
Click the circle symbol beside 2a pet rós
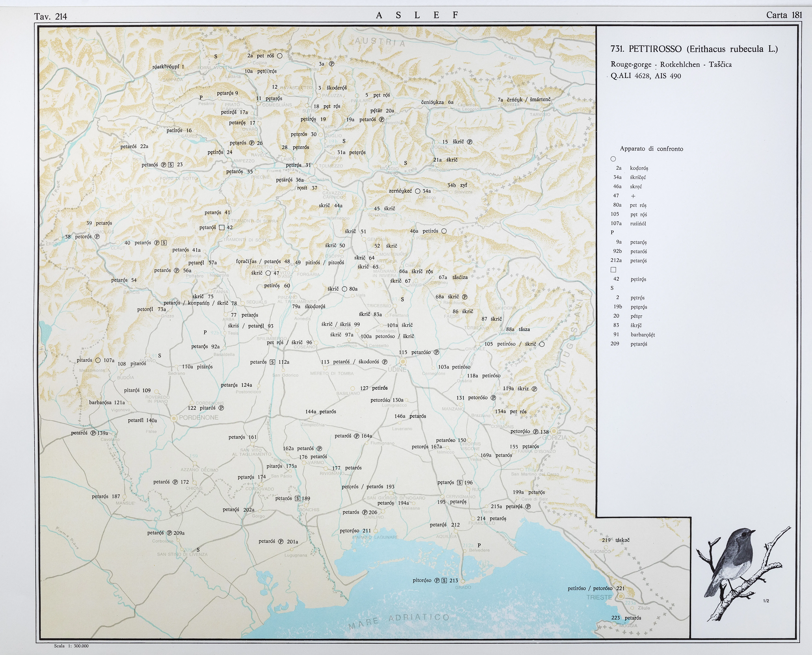[x=280, y=56]
